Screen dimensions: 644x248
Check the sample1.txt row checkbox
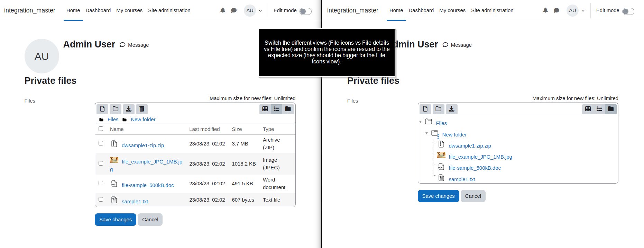(x=101, y=200)
